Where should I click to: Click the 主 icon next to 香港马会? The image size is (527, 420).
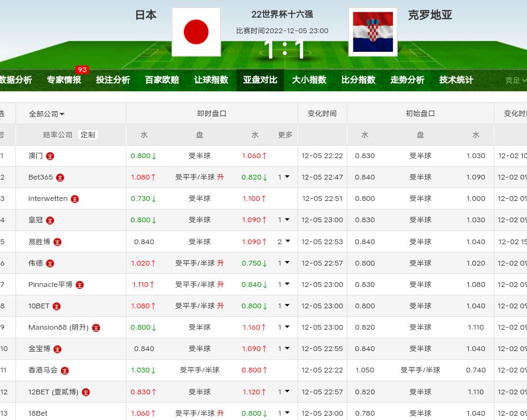[65, 370]
